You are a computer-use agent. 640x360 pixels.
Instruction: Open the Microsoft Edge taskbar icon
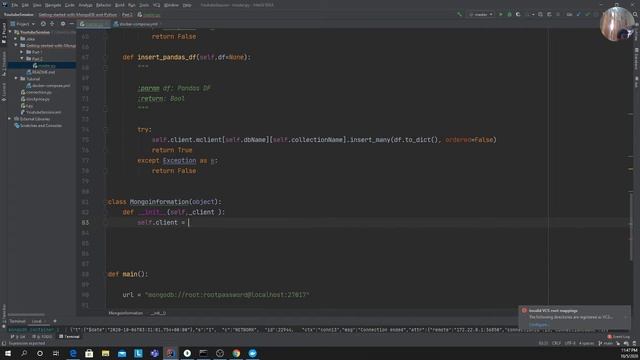73,353
